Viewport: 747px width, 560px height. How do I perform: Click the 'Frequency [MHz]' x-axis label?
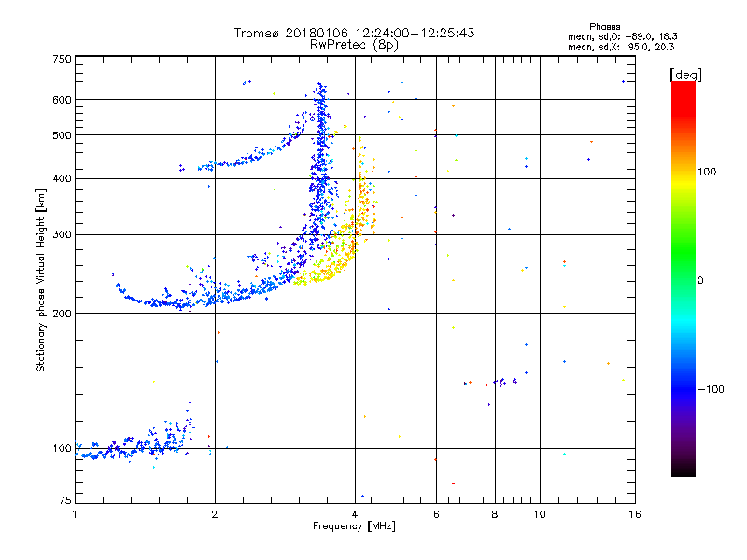pyautogui.click(x=354, y=526)
